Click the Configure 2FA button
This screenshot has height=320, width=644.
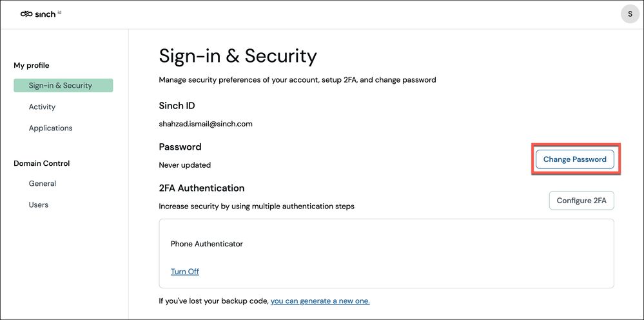581,201
